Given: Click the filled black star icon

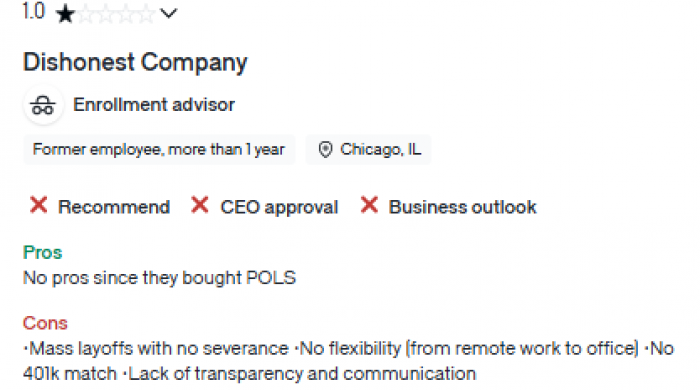Looking at the screenshot, I should point(66,14).
